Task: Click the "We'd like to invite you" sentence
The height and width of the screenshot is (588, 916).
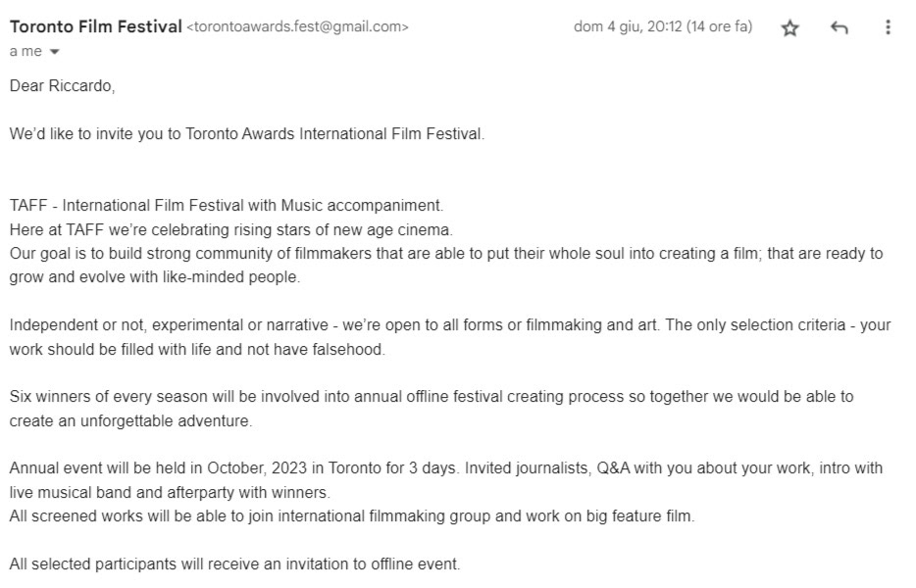Action: (x=247, y=133)
